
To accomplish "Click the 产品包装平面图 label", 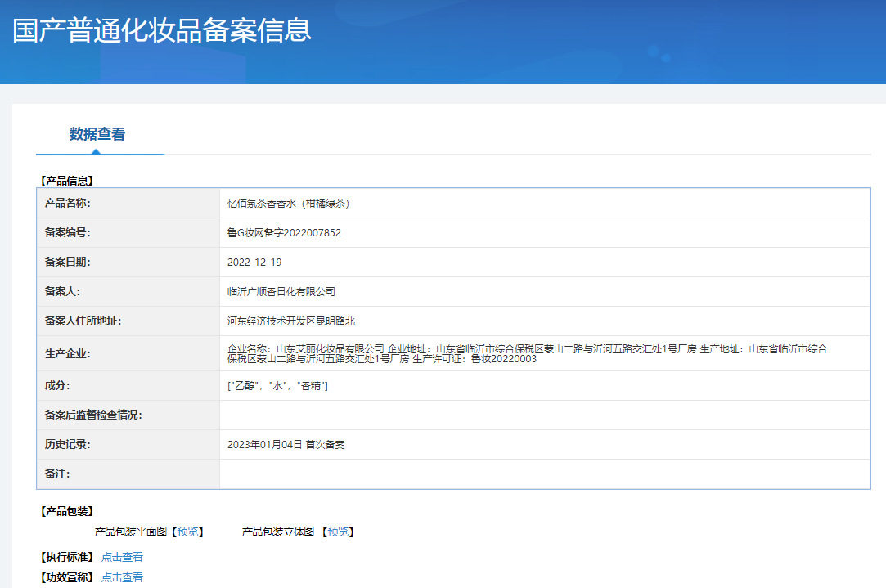I will coord(131,532).
